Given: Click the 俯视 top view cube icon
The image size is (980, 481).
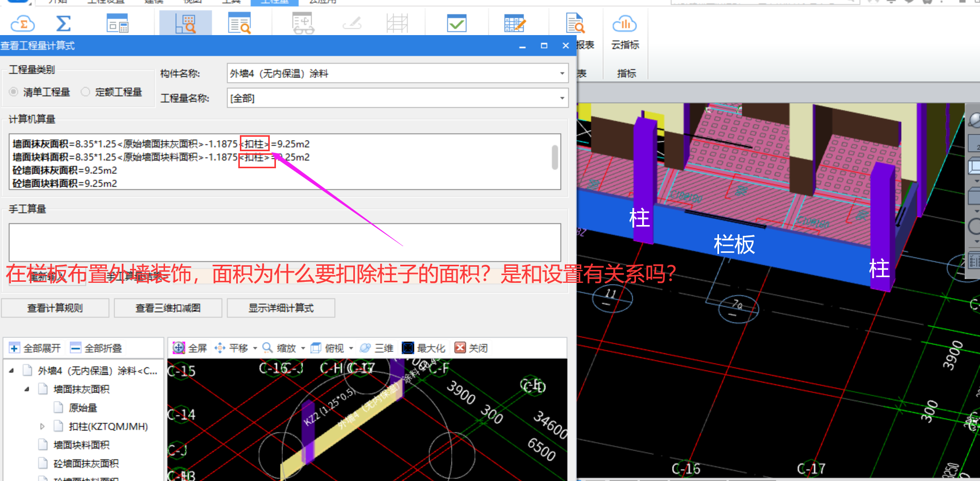Looking at the screenshot, I should coord(316,348).
